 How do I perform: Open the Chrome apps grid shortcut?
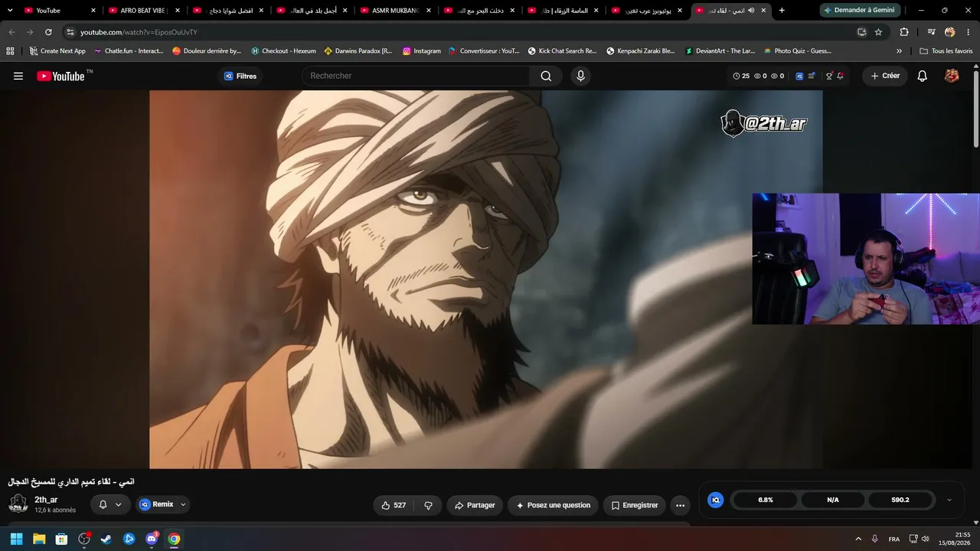coord(10,51)
